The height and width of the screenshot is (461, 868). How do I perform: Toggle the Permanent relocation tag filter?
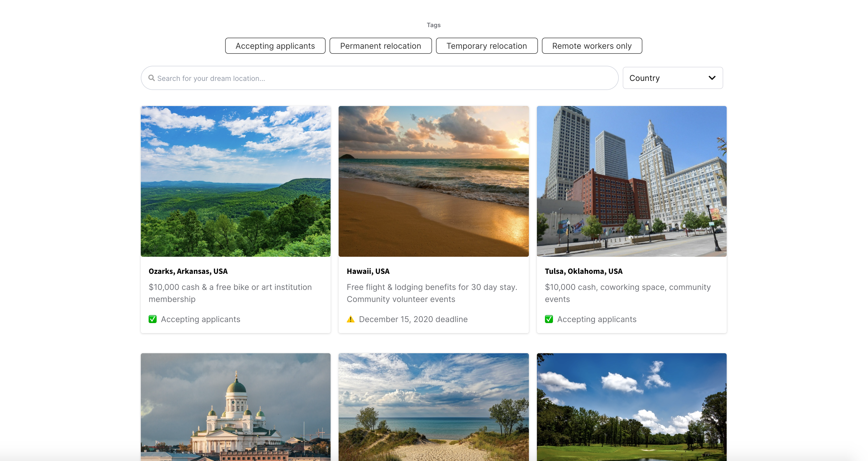pos(381,46)
